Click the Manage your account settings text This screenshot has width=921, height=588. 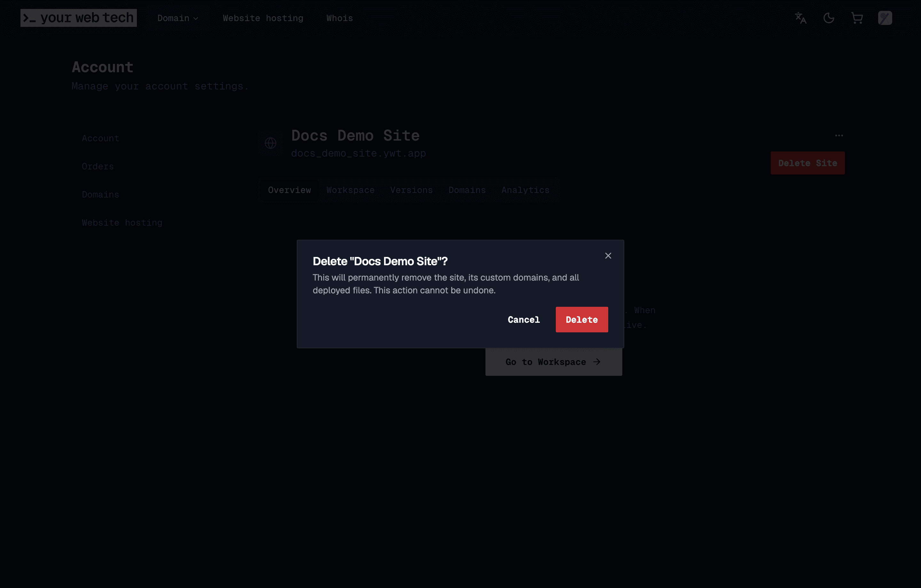pos(160,86)
